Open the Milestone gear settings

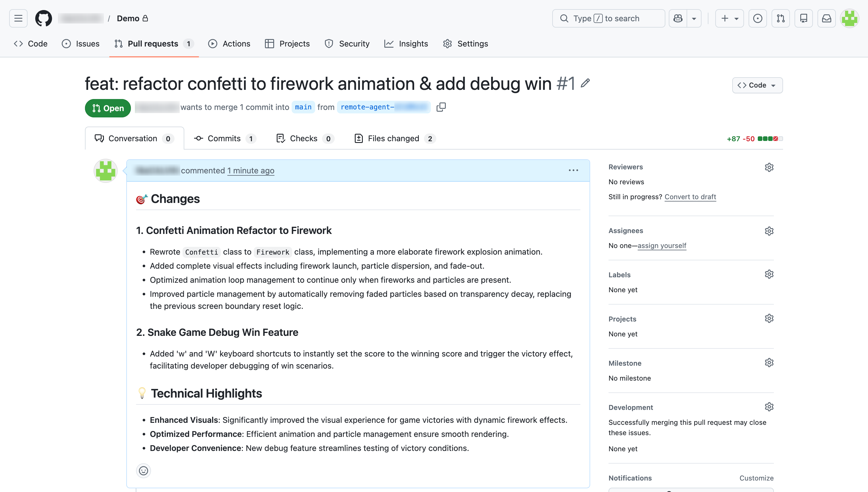[x=769, y=363]
